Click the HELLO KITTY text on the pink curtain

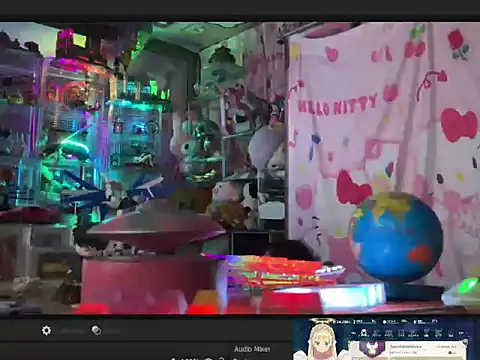pos(337,105)
